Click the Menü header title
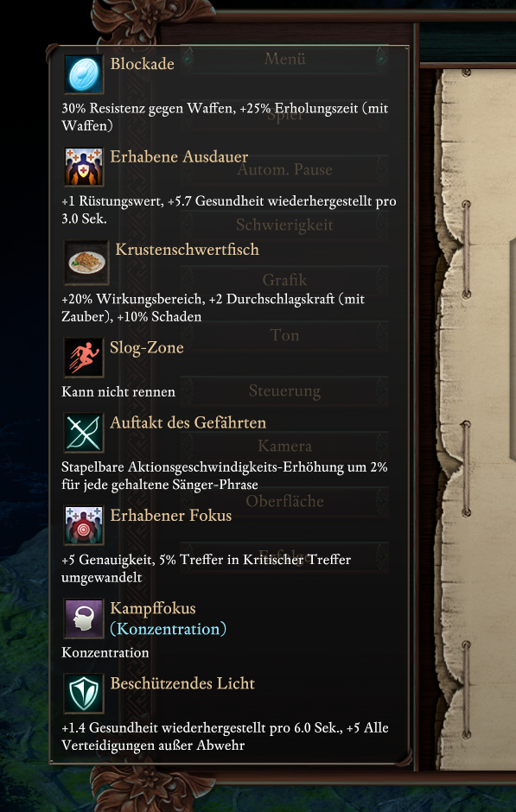The height and width of the screenshot is (812, 516). (284, 59)
